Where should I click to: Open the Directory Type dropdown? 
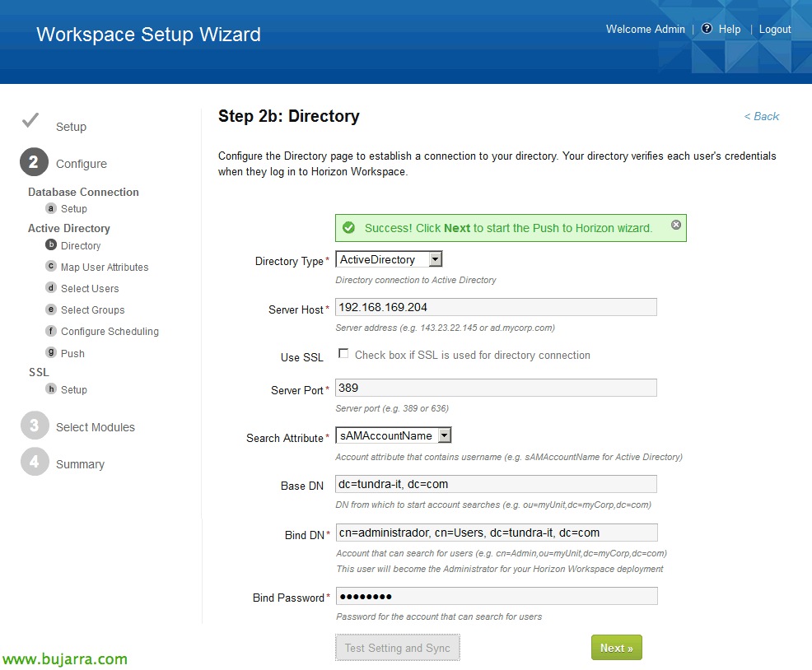389,259
